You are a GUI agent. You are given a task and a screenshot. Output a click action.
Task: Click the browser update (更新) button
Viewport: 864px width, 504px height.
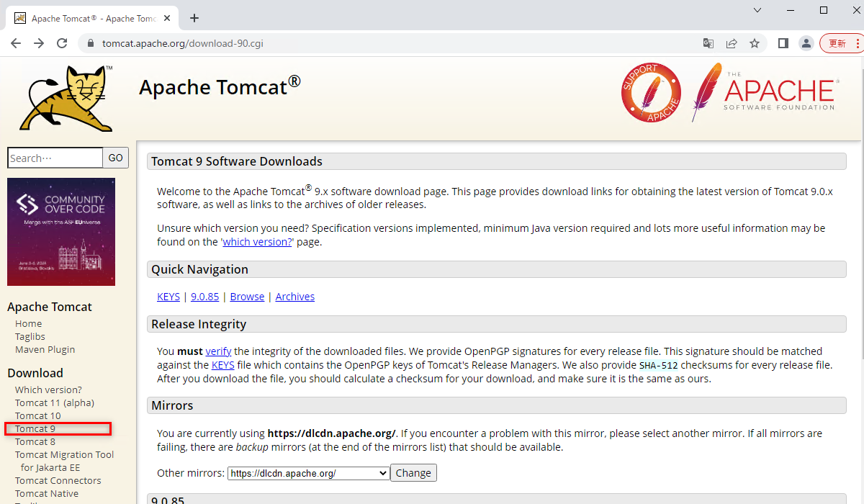841,43
